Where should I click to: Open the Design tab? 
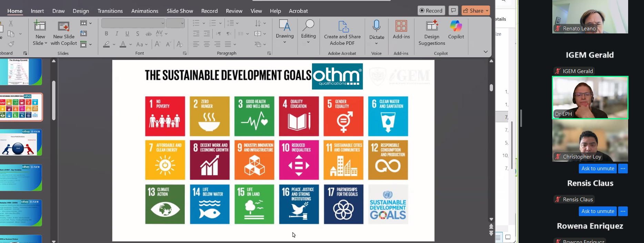point(81,11)
